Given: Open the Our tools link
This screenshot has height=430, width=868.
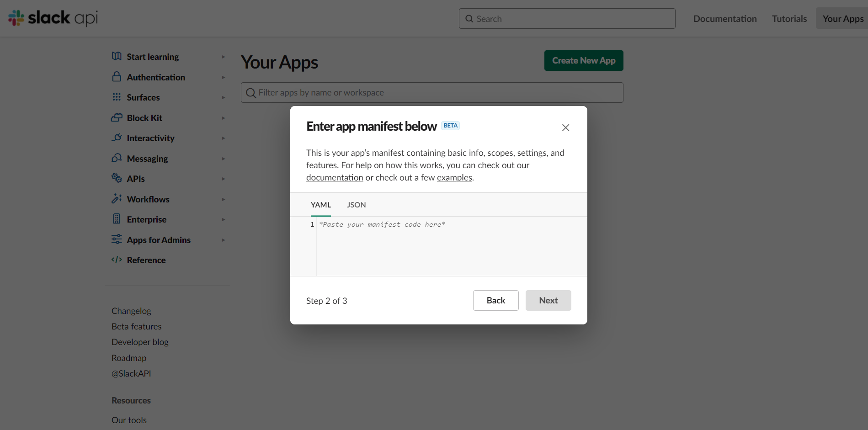Looking at the screenshot, I should point(129,420).
